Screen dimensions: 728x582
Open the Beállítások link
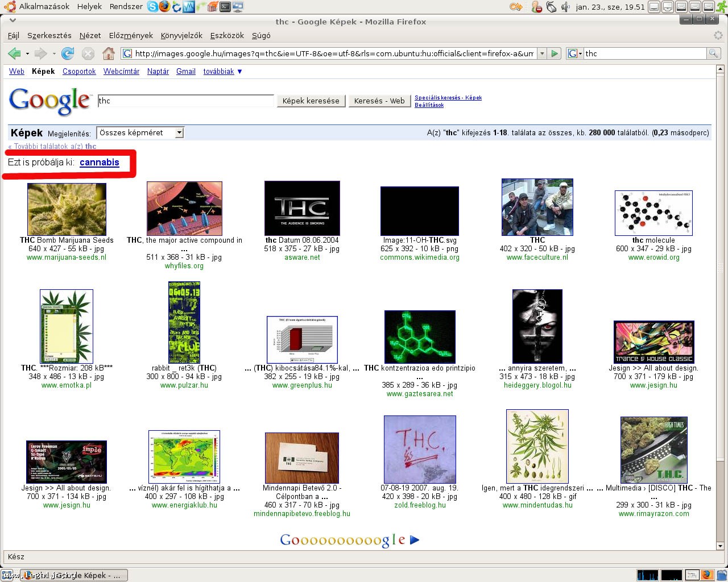pos(429,105)
